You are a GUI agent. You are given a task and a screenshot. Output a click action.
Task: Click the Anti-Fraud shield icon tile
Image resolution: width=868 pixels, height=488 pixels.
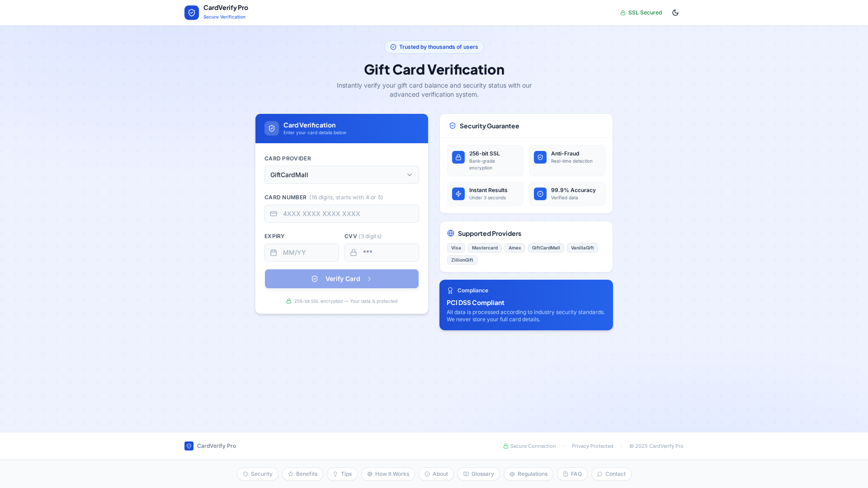540,157
